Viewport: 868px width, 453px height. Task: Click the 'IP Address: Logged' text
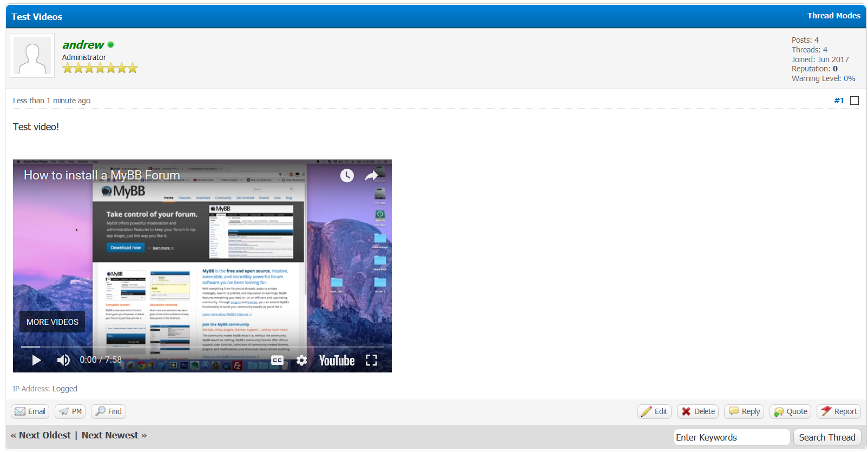click(45, 389)
